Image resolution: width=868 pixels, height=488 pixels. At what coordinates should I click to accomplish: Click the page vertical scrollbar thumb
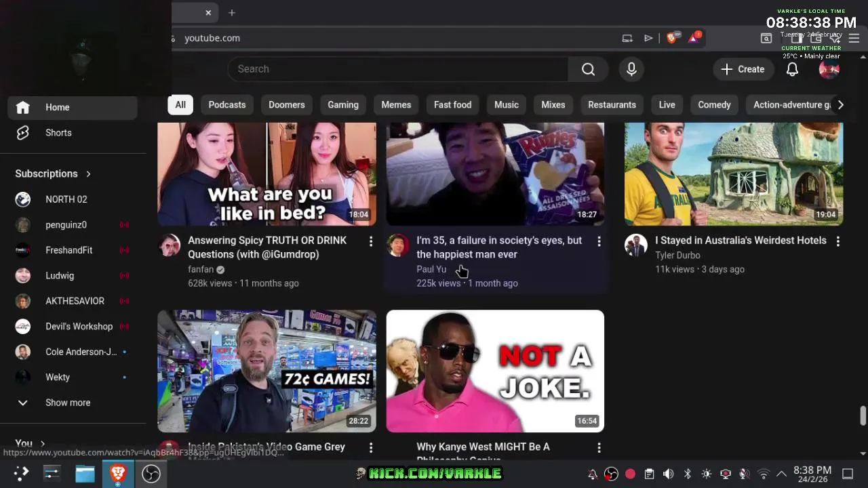click(x=863, y=415)
